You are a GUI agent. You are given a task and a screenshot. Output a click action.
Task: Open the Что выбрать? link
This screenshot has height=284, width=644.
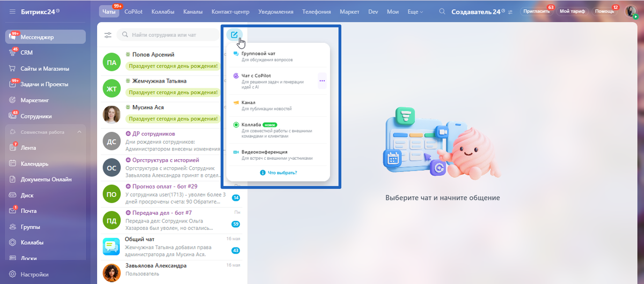[x=279, y=173]
